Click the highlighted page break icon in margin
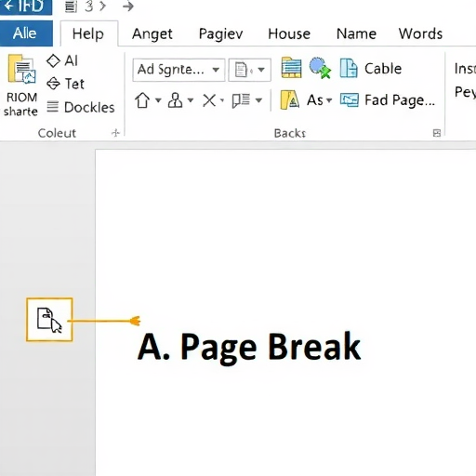 click(x=49, y=320)
